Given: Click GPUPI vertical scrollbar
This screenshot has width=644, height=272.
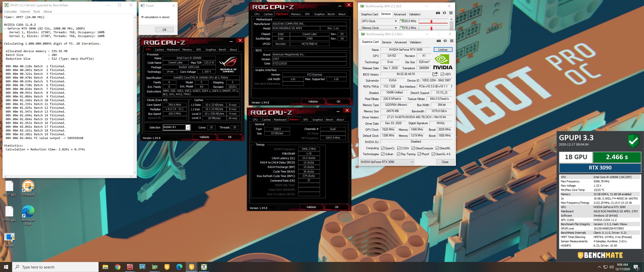Looking at the screenshot, I should pyautogui.click(x=135, y=94).
